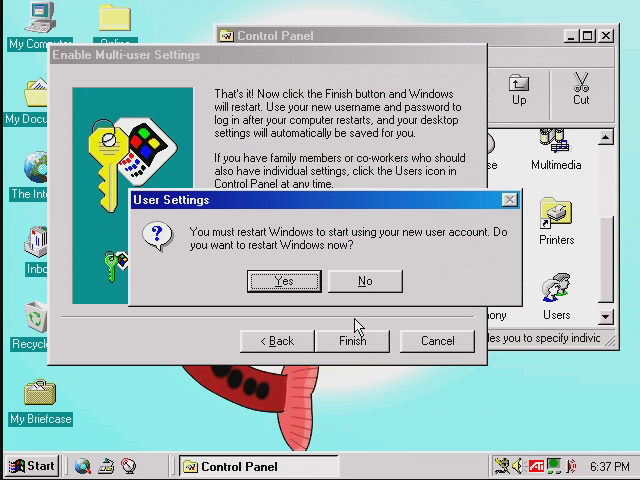Image resolution: width=640 pixels, height=480 pixels.
Task: Open View Channels quick launch icon
Action: [129, 466]
